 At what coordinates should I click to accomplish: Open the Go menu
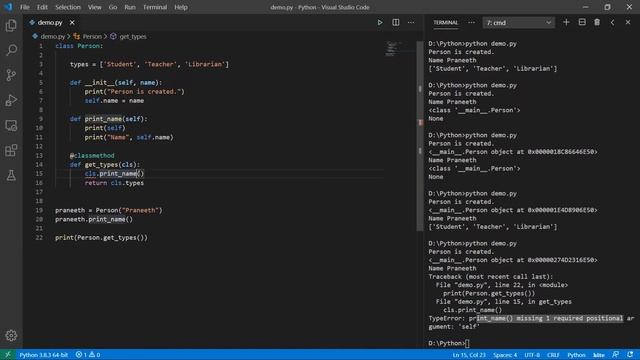click(113, 7)
